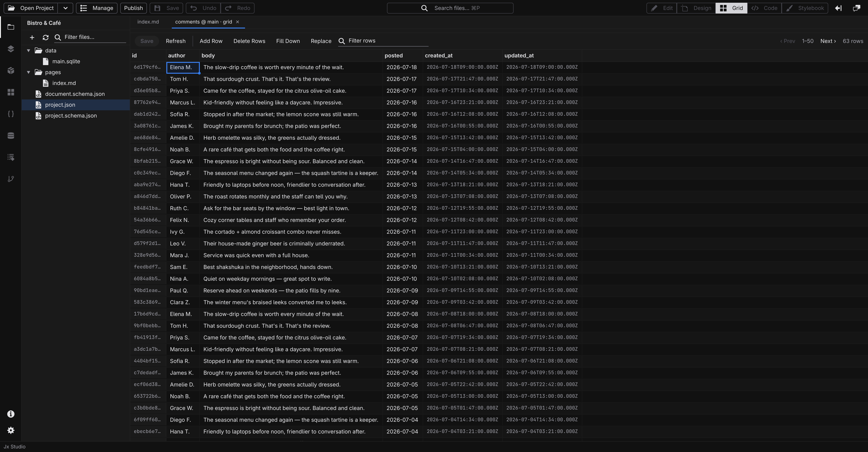Close the comments grid tab

pos(238,22)
